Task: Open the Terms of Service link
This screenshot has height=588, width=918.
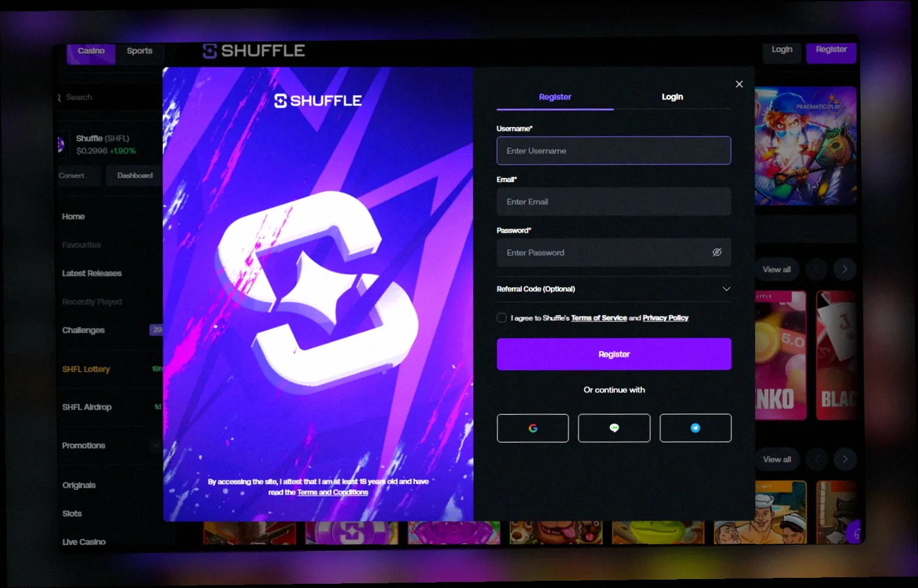Action: click(599, 318)
